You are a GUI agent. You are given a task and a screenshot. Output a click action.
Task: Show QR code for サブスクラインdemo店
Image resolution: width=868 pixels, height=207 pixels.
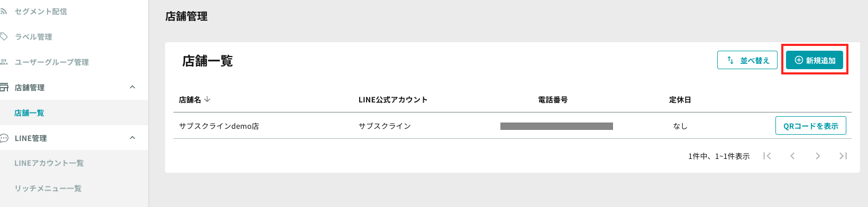[811, 126]
